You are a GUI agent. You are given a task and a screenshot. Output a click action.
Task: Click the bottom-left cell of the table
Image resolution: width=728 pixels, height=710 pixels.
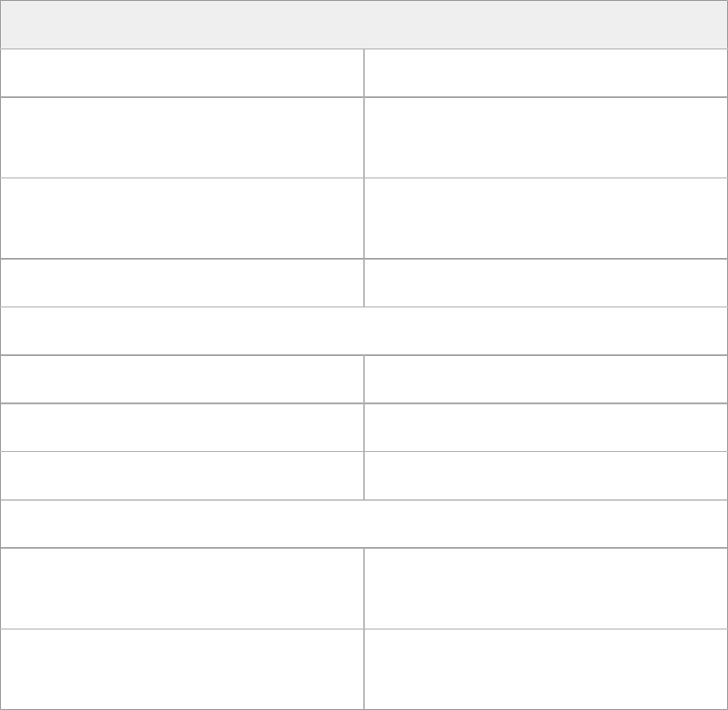(x=182, y=669)
